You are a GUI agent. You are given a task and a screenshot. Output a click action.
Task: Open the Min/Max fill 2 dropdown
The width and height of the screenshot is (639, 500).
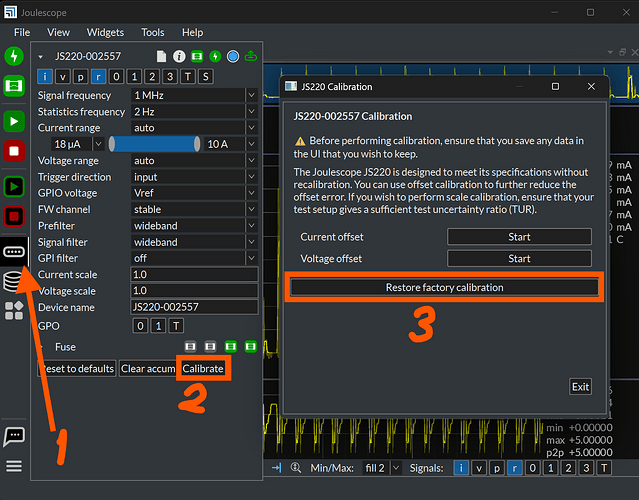click(382, 468)
